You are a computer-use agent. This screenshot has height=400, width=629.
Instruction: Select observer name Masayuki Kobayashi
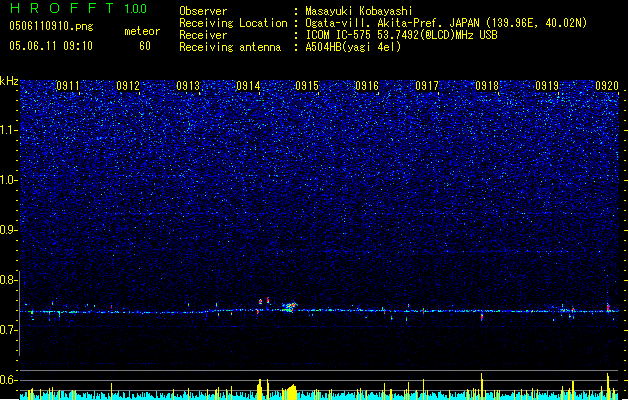[359, 11]
